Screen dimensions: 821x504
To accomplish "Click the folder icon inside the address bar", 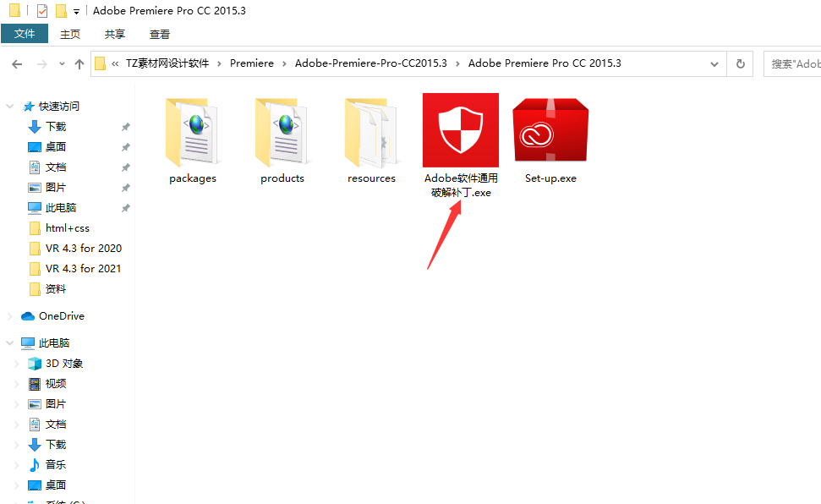I will [x=100, y=64].
